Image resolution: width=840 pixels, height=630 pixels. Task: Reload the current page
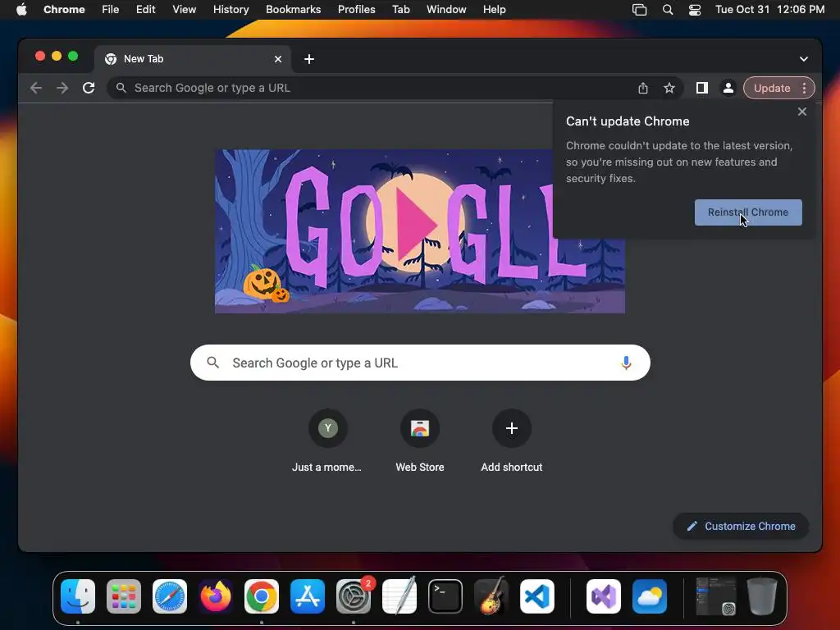coord(89,88)
